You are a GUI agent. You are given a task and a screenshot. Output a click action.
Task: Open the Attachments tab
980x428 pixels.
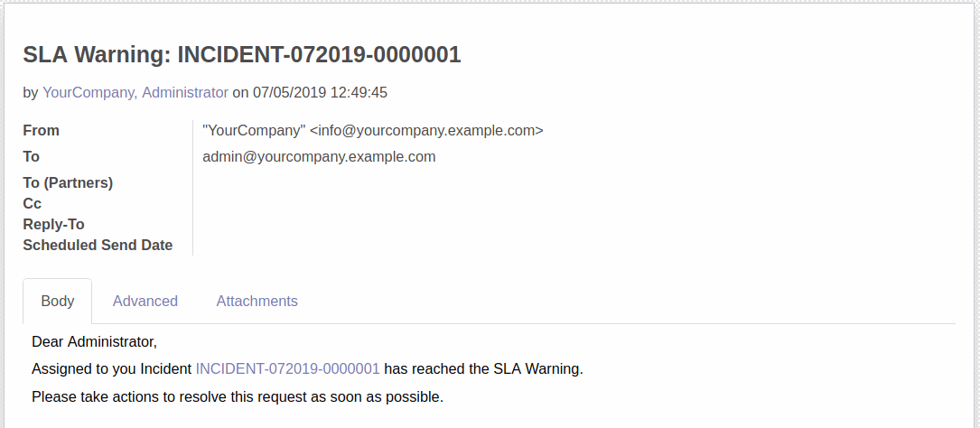point(257,302)
